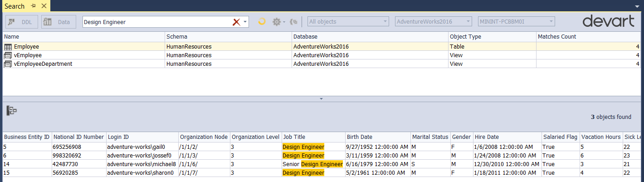Select the Search tab title

15,6
